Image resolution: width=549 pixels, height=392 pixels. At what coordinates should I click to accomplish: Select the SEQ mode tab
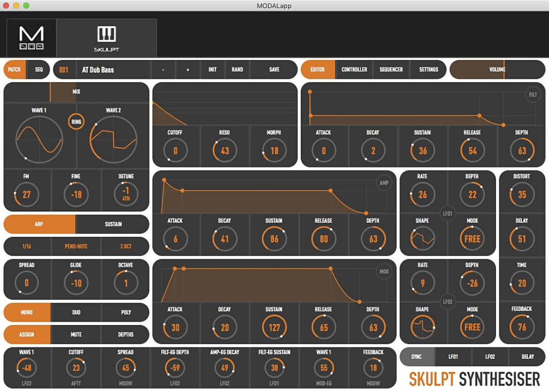[x=39, y=69]
